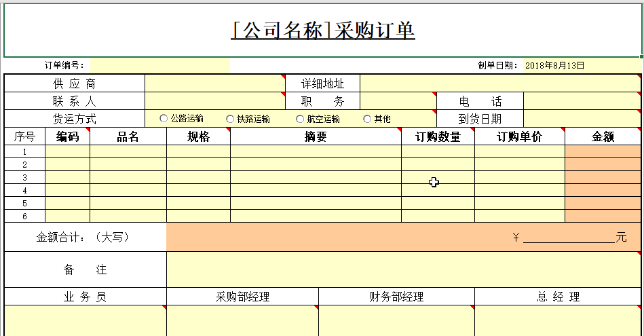Click the 订购单价 column header
Viewport: 644px width, 336px height.
[519, 136]
